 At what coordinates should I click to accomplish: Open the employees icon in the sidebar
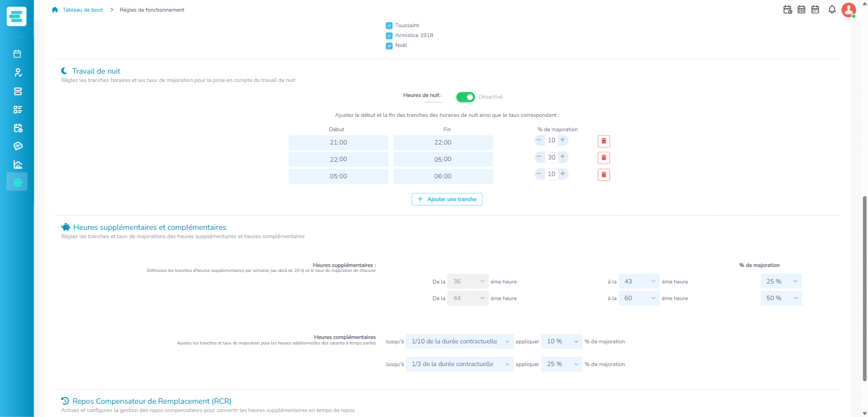pyautogui.click(x=17, y=73)
